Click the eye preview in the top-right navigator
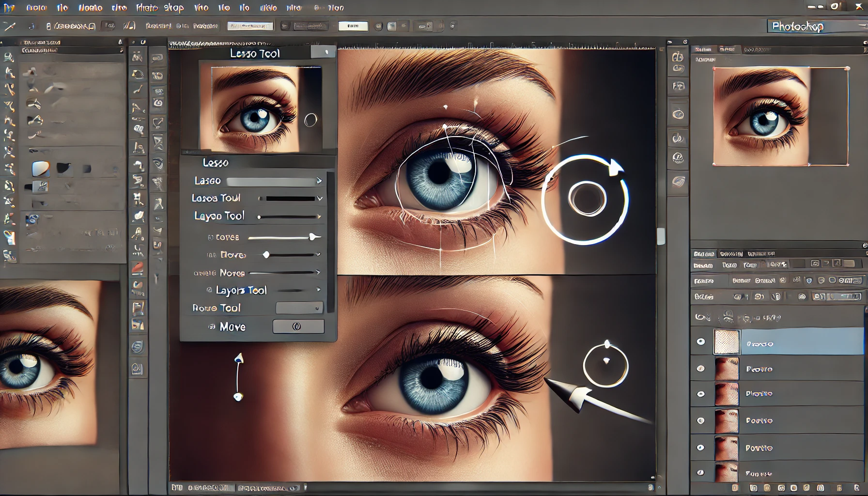This screenshot has width=868, height=496. point(780,116)
